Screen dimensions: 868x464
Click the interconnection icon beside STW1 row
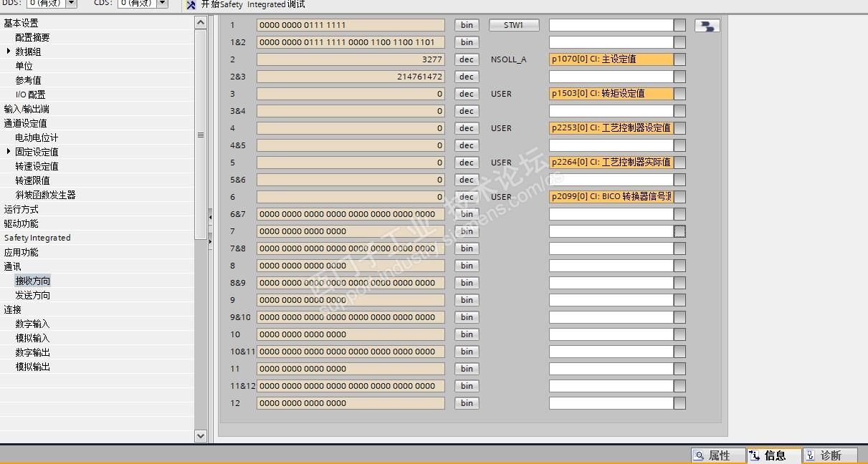[707, 26]
